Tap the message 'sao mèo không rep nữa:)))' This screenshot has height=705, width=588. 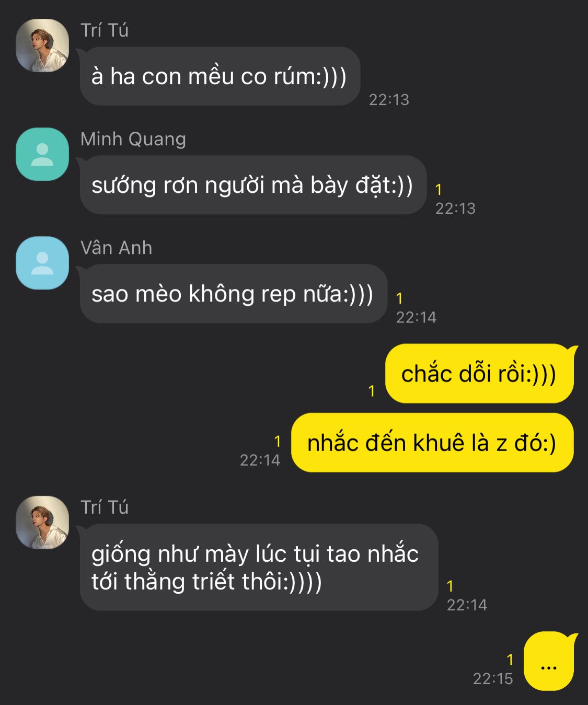(234, 294)
